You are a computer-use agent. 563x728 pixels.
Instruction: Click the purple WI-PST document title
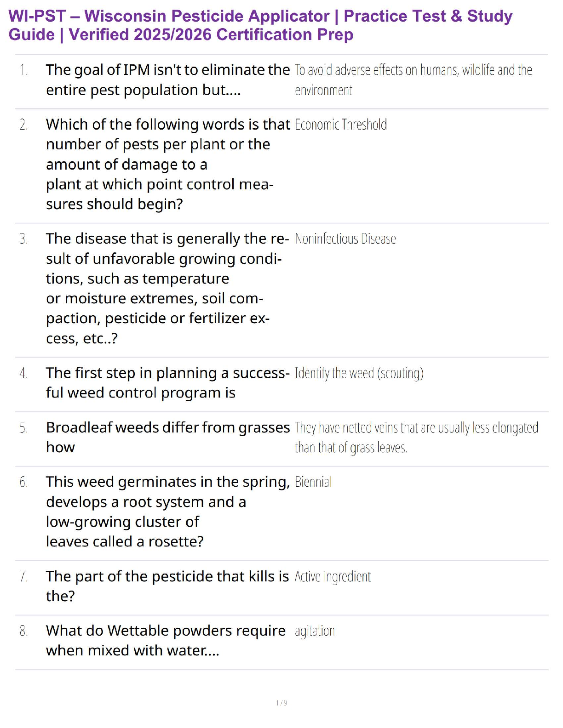click(x=260, y=25)
